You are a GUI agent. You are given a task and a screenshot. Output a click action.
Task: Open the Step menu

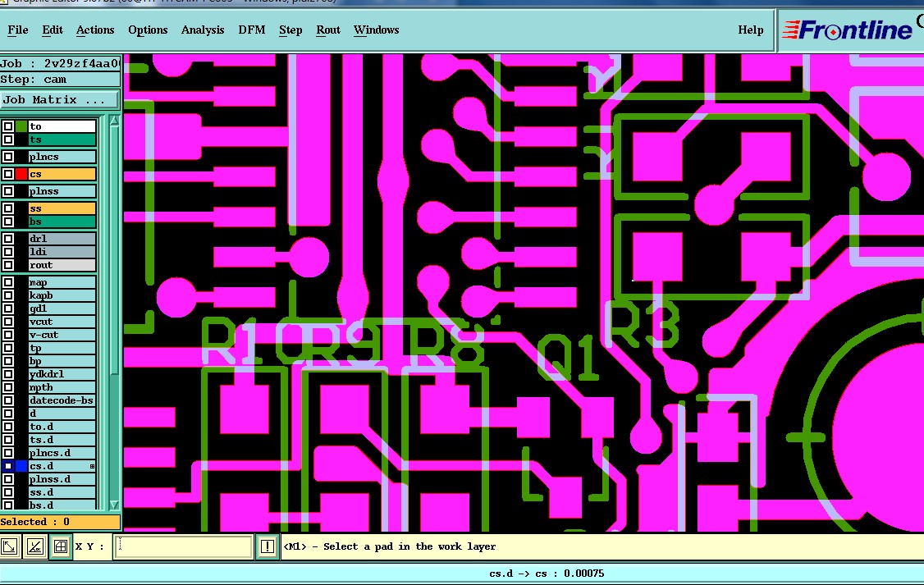(290, 30)
